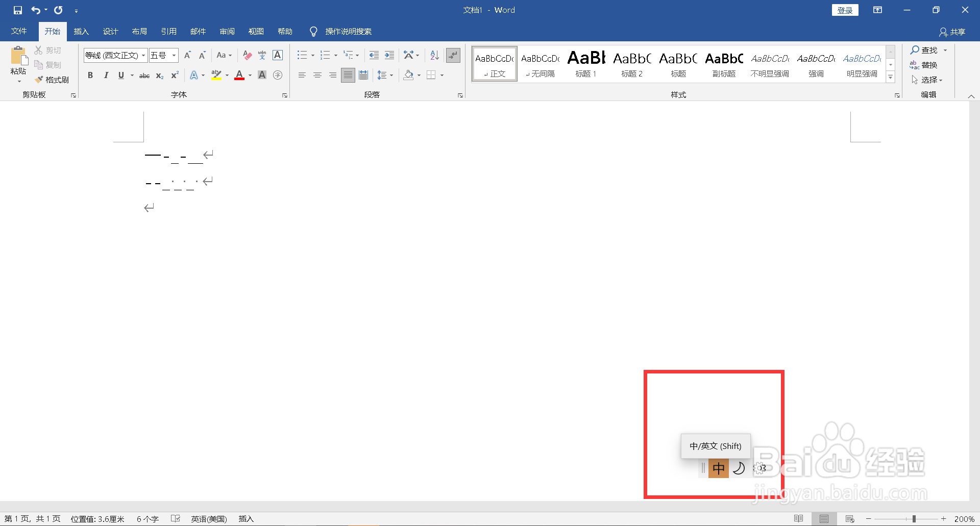Switch Chinese/English input with 中 button
The width and height of the screenshot is (980, 526).
pyautogui.click(x=718, y=468)
